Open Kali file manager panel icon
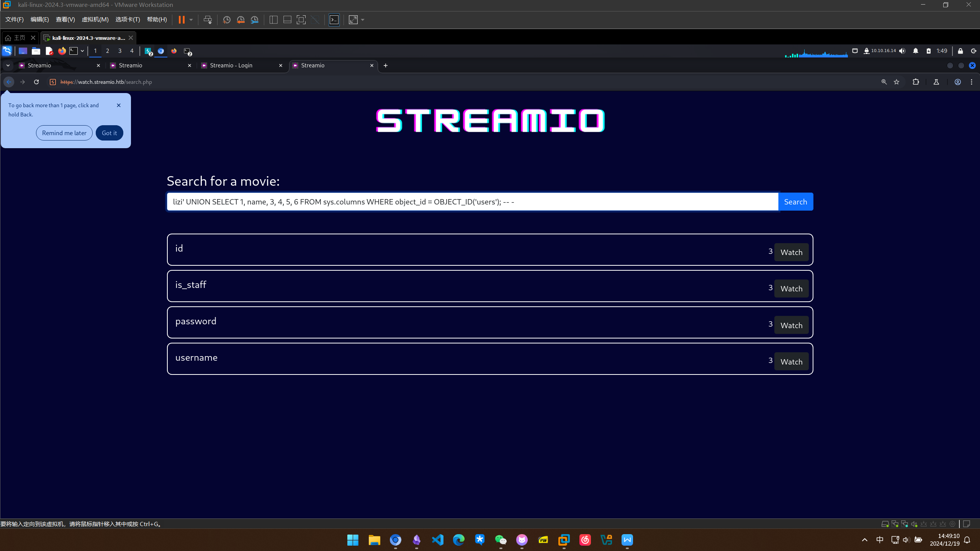The image size is (980, 551). 36,51
